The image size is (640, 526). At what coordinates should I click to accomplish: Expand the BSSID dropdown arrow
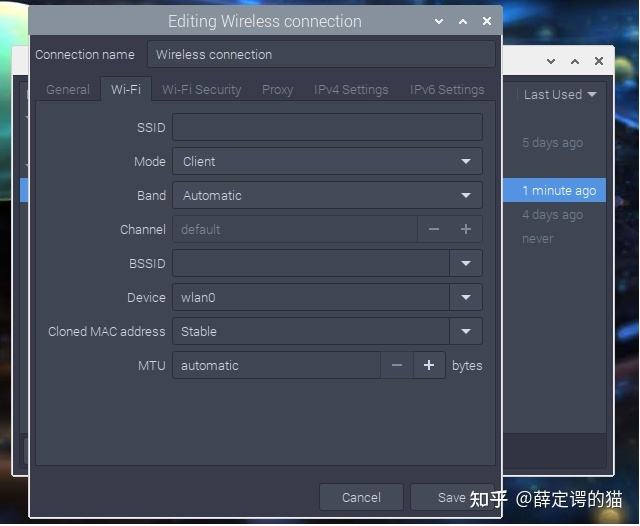(466, 263)
